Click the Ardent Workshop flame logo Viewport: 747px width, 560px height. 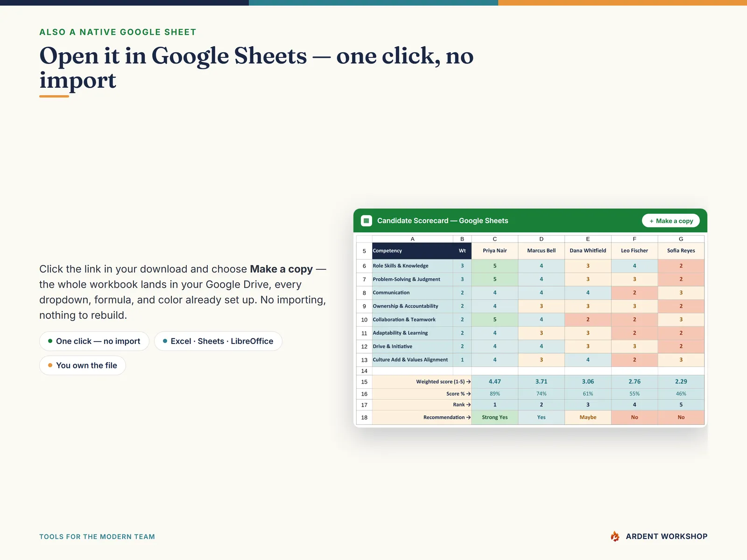[615, 537]
